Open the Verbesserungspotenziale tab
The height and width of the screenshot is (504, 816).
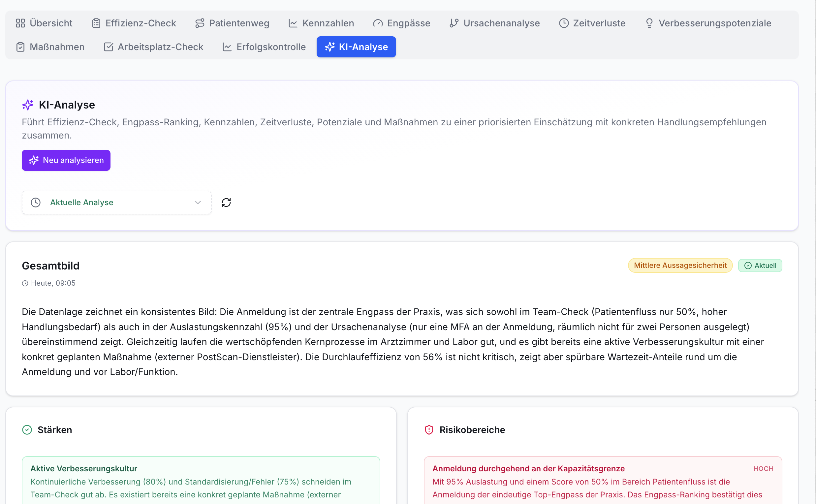pos(708,23)
